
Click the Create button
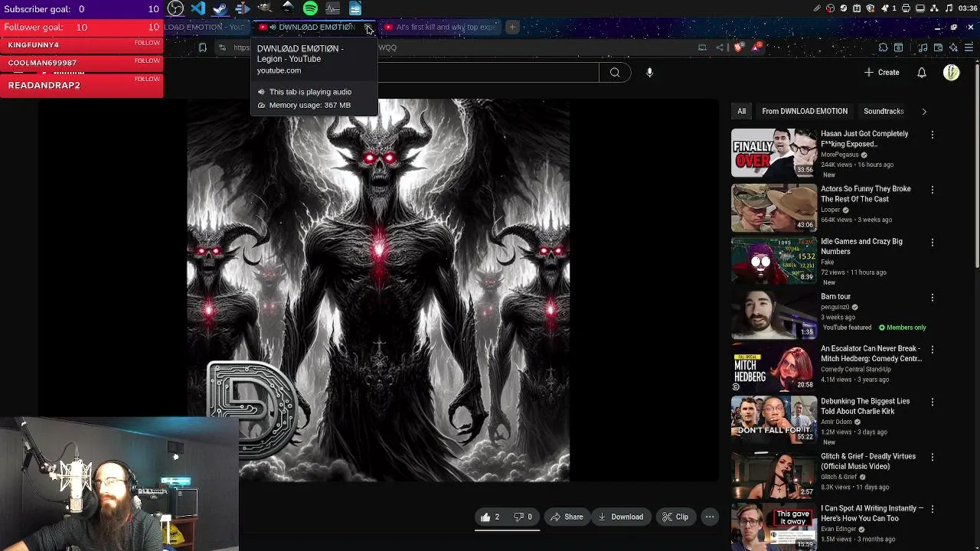click(x=881, y=72)
